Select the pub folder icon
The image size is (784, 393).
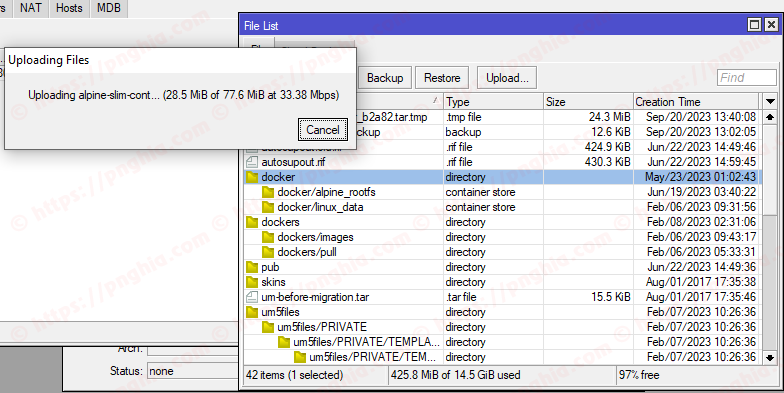coord(252,267)
